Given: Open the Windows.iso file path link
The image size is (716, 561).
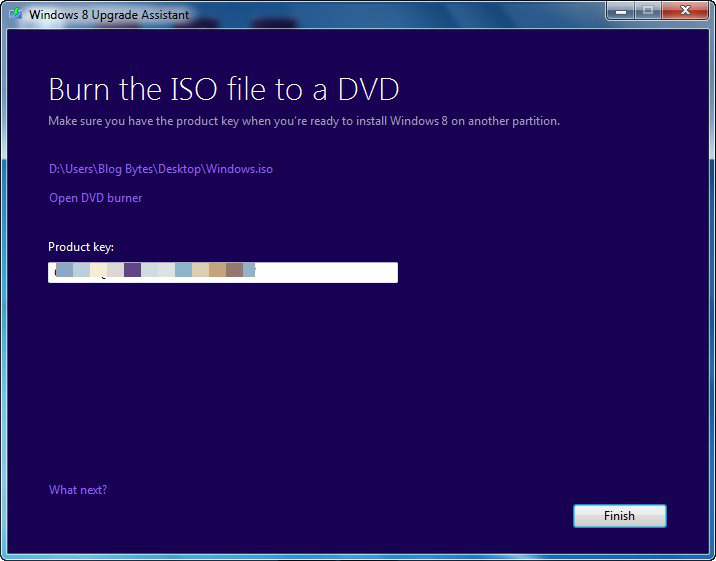Looking at the screenshot, I should [x=161, y=169].
